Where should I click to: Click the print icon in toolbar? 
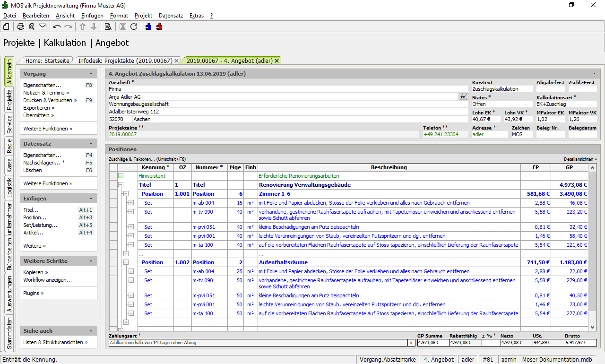[21, 26]
